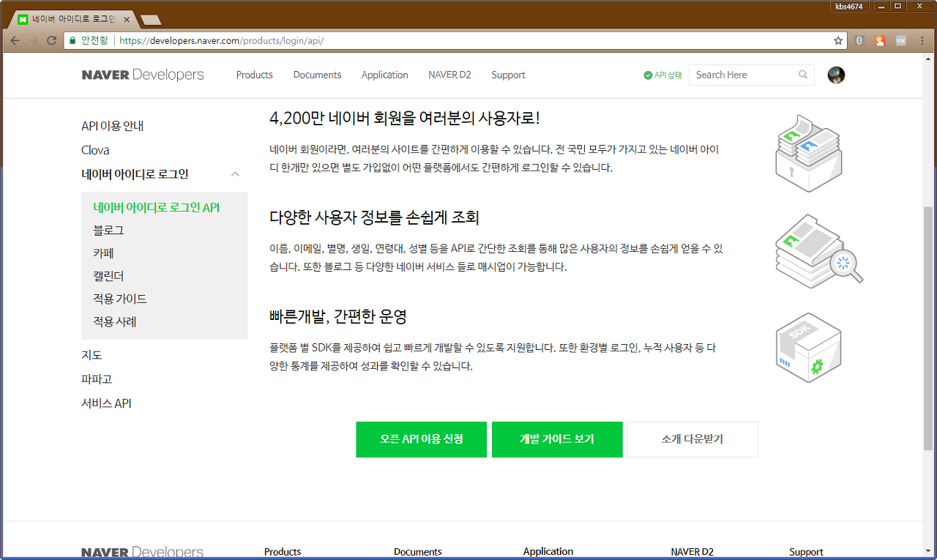The image size is (937, 560).
Task: Click the heading 다양한 사용자 정보를 손쉽게 조회
Action: 374,217
